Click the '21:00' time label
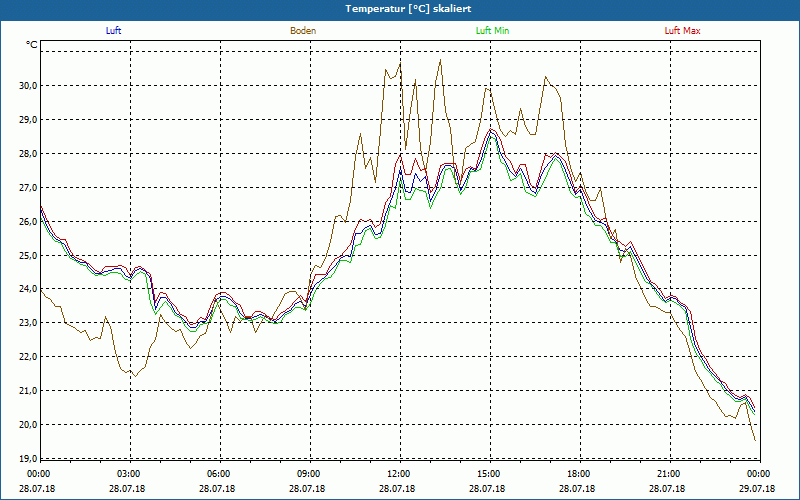 pyautogui.click(x=667, y=474)
